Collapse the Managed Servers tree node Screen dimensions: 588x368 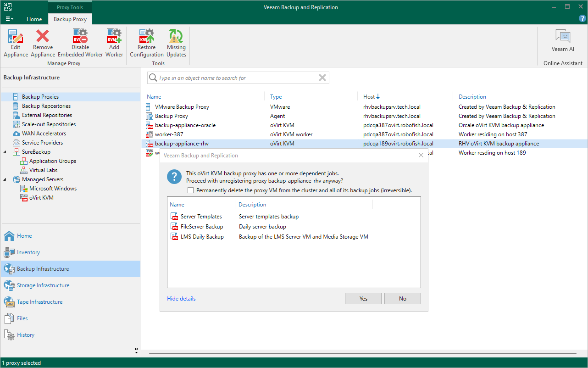pos(5,179)
